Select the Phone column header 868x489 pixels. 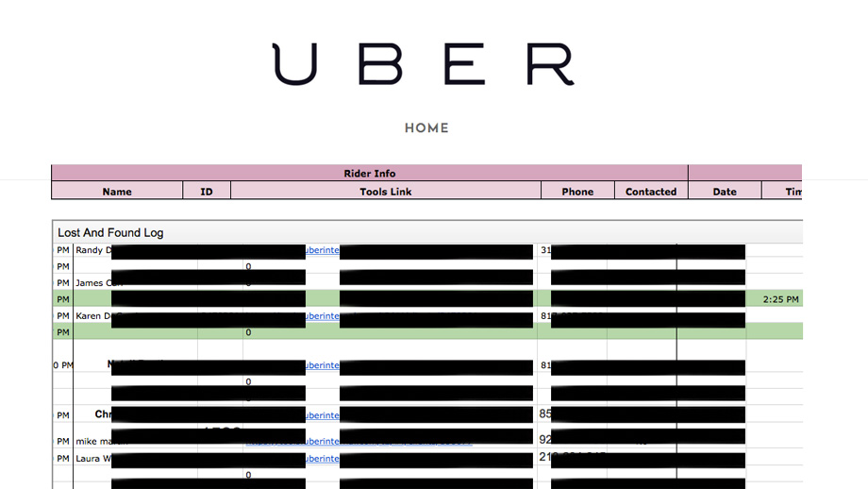point(577,192)
